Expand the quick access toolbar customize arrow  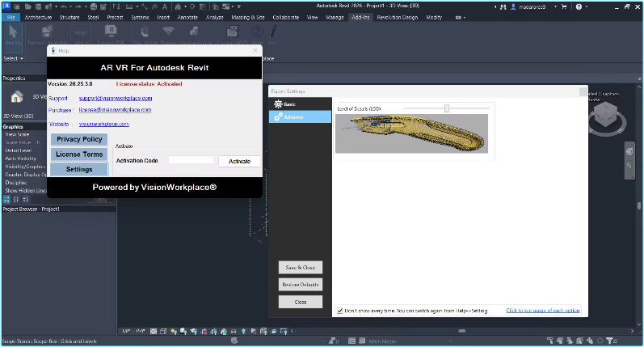coord(239,6)
